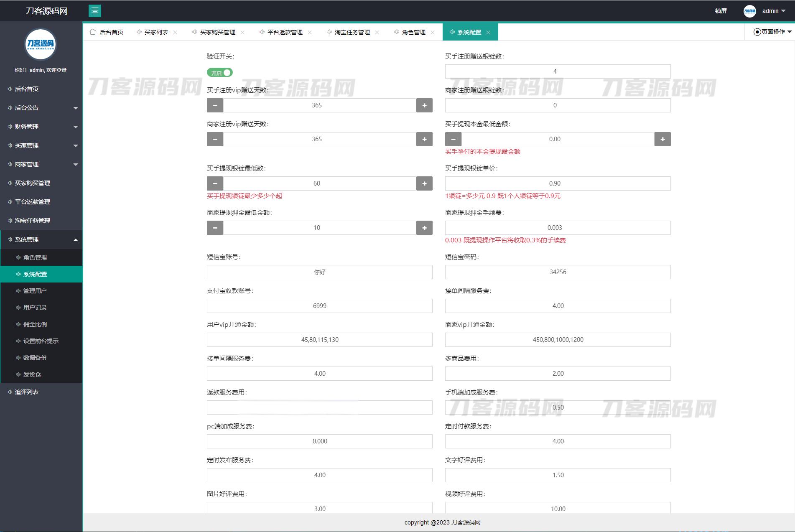Click 商家提现押金手续费 input field

(558, 228)
